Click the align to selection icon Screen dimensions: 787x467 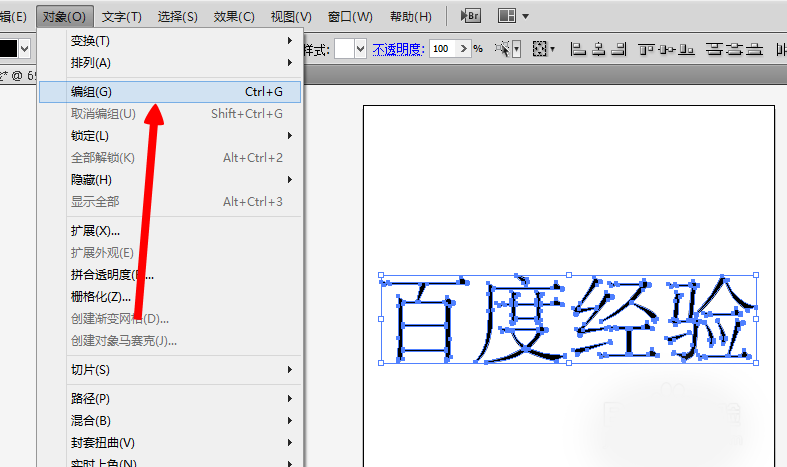point(539,49)
